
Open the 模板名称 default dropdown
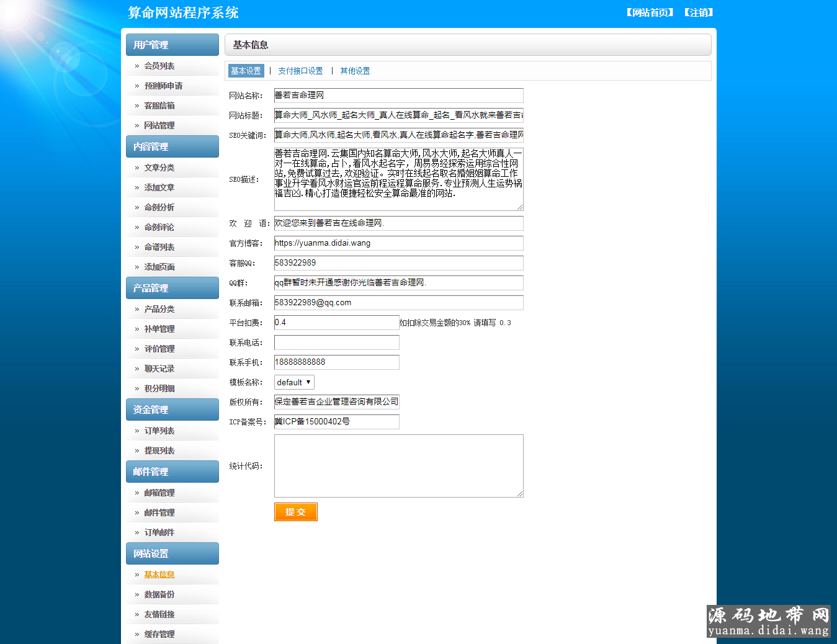[294, 382]
